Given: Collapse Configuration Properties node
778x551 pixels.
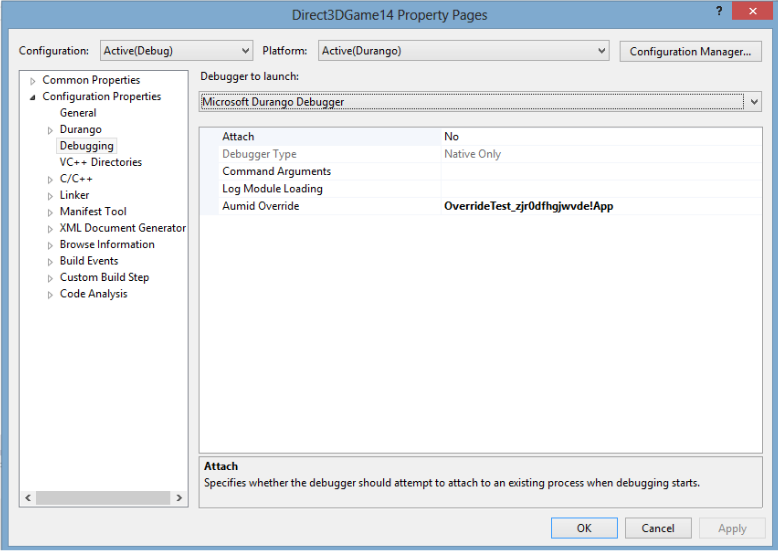Looking at the screenshot, I should 33,97.
